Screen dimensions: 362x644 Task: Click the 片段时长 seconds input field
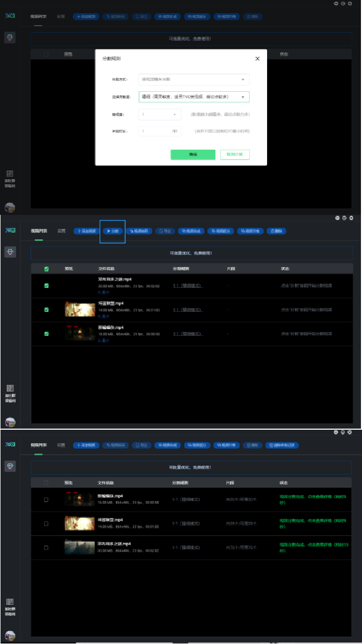click(155, 131)
